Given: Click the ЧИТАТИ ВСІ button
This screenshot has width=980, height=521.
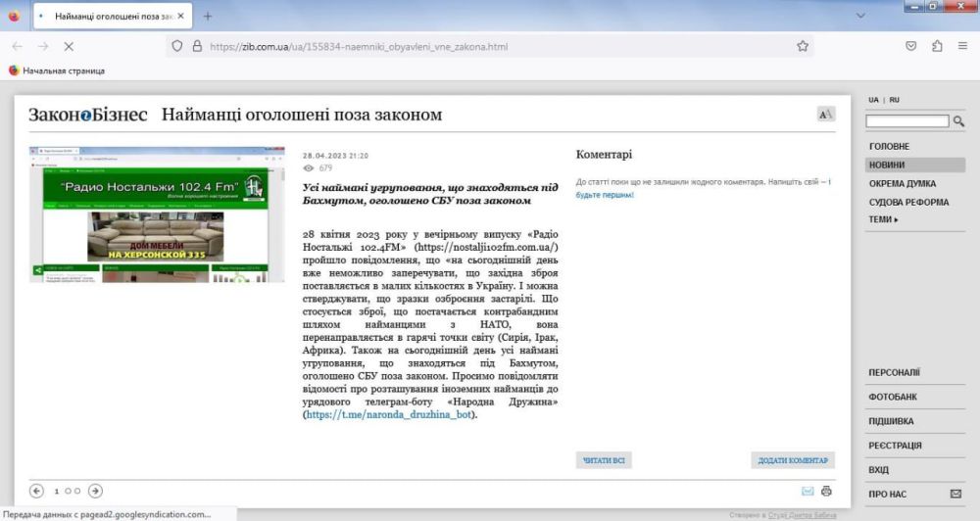Looking at the screenshot, I should 604,460.
